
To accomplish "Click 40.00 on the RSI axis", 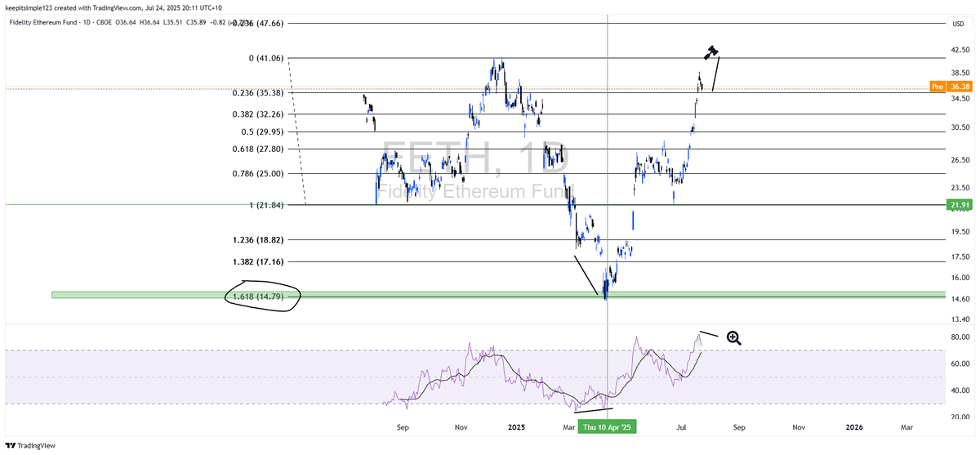I will (x=960, y=390).
